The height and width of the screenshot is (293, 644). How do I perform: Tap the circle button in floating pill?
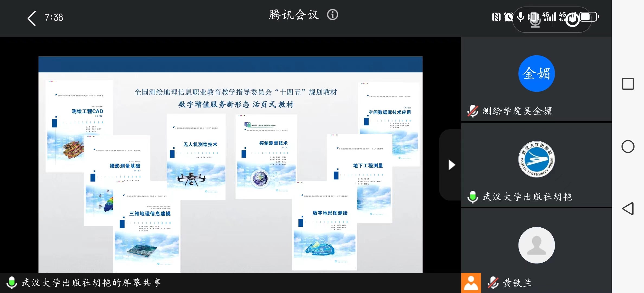point(572,19)
